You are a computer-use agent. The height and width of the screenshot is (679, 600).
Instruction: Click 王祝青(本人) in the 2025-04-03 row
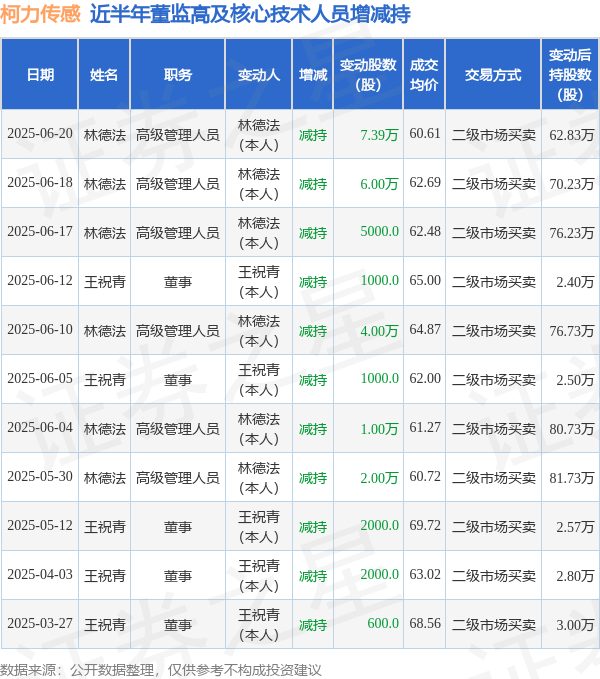pos(259,575)
